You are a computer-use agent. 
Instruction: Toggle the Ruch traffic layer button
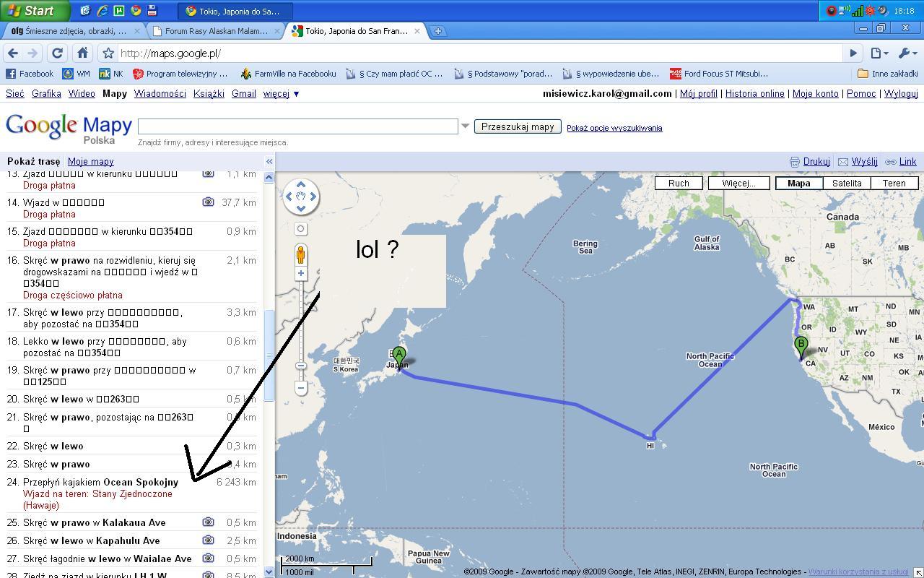tap(679, 184)
